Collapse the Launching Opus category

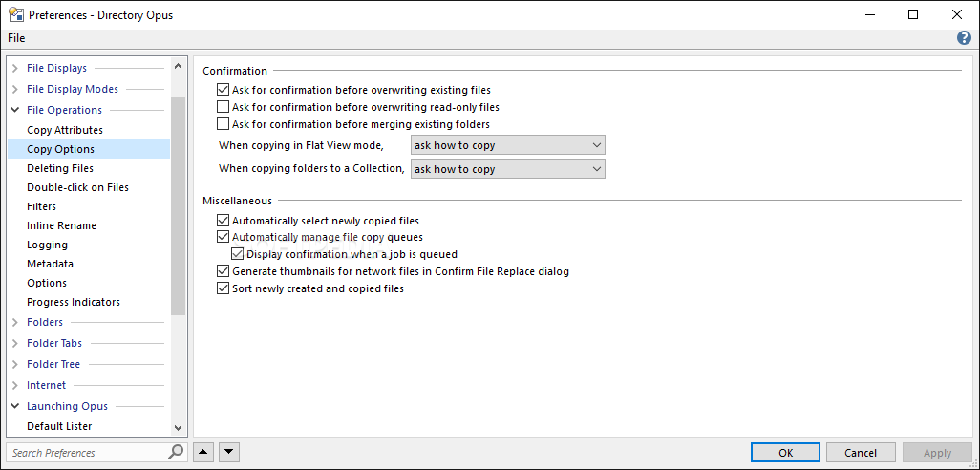pyautogui.click(x=15, y=406)
